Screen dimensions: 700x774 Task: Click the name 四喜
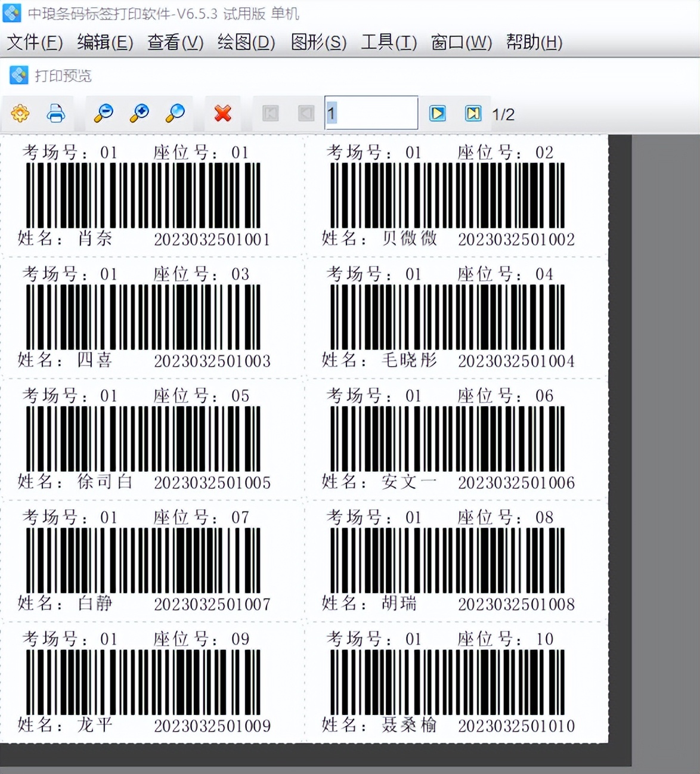(95, 360)
